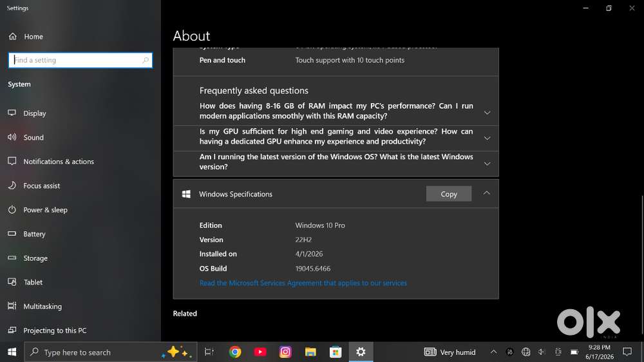
Task: Click the Focus assist moon icon
Action: pos(12,186)
